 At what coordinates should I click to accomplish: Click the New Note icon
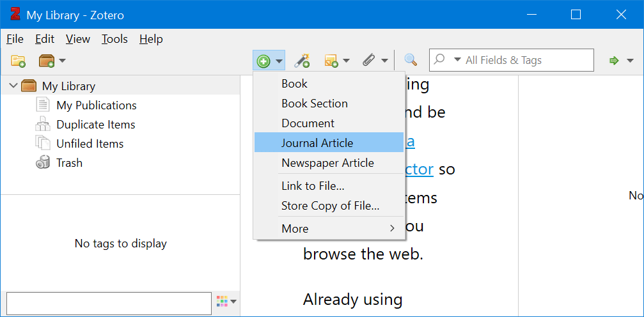pyautogui.click(x=331, y=61)
